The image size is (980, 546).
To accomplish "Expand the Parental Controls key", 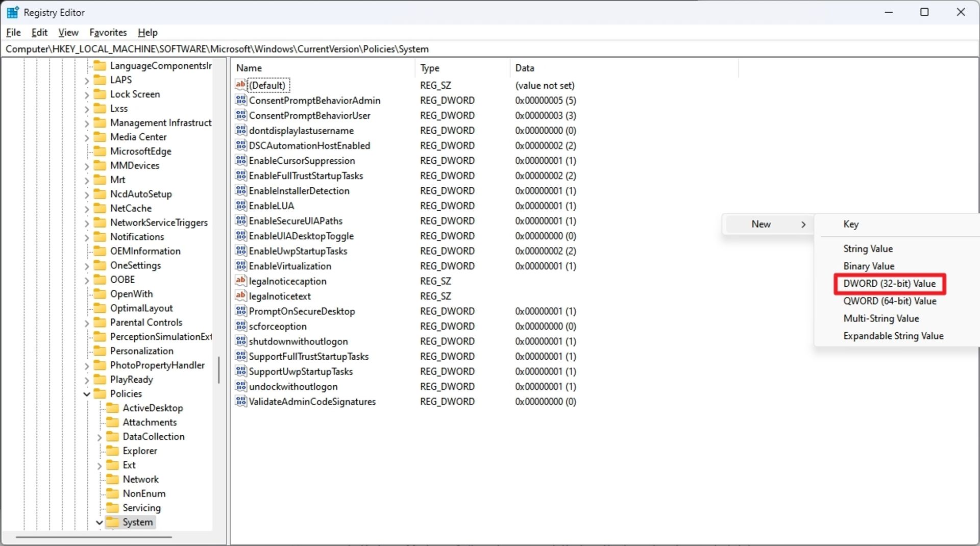I will coord(87,322).
